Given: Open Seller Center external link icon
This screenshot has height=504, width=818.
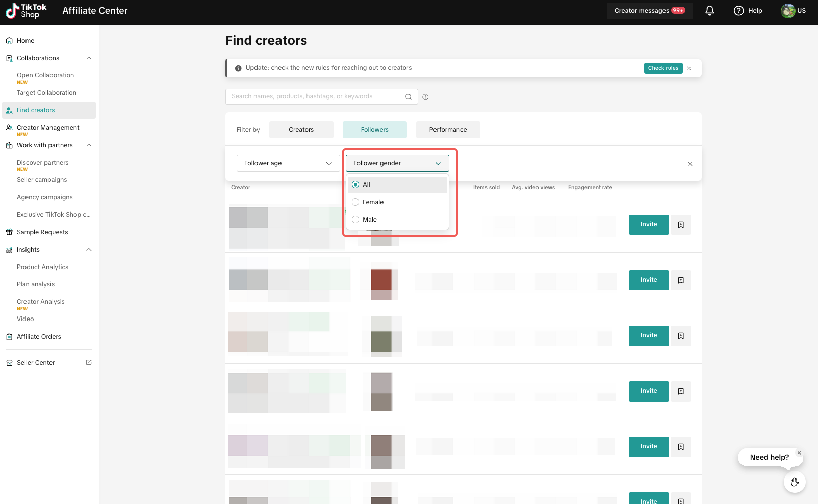Looking at the screenshot, I should [89, 362].
